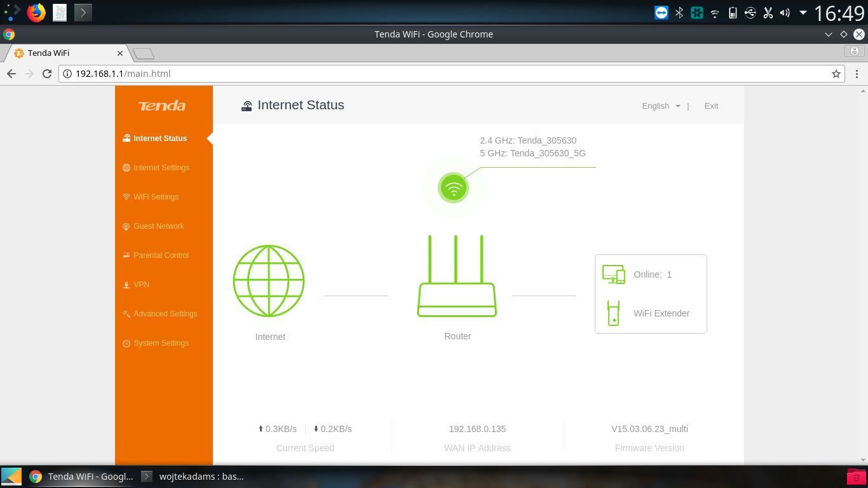Launch Firefox from the top panel
The width and height of the screenshot is (868, 488).
(36, 12)
